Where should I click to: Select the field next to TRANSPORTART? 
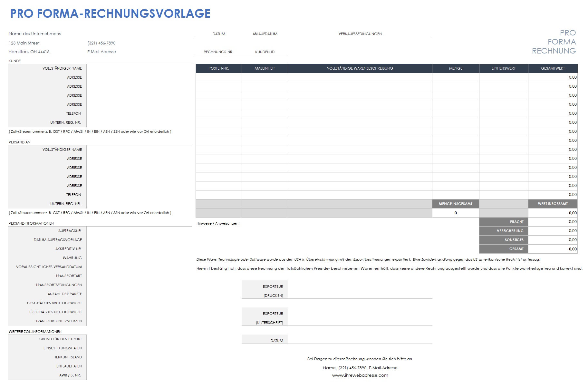pyautogui.click(x=139, y=276)
